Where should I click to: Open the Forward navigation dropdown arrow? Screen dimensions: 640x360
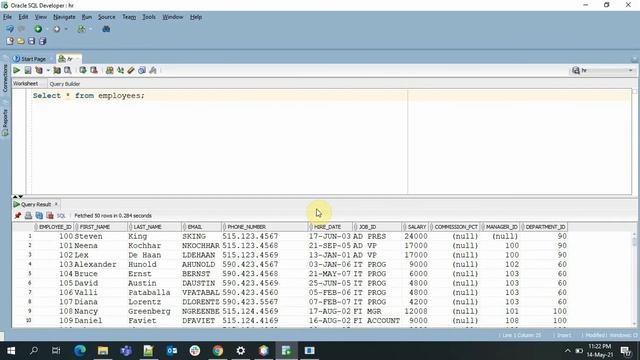66,29
